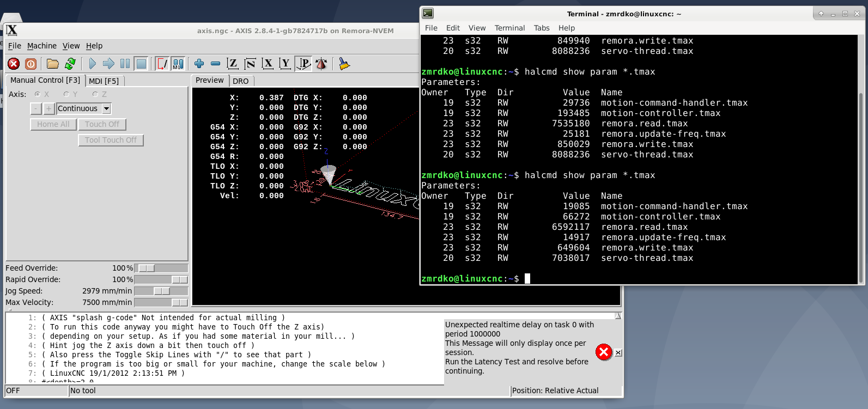Toggle the Optional Pause M1 icon

click(x=178, y=64)
